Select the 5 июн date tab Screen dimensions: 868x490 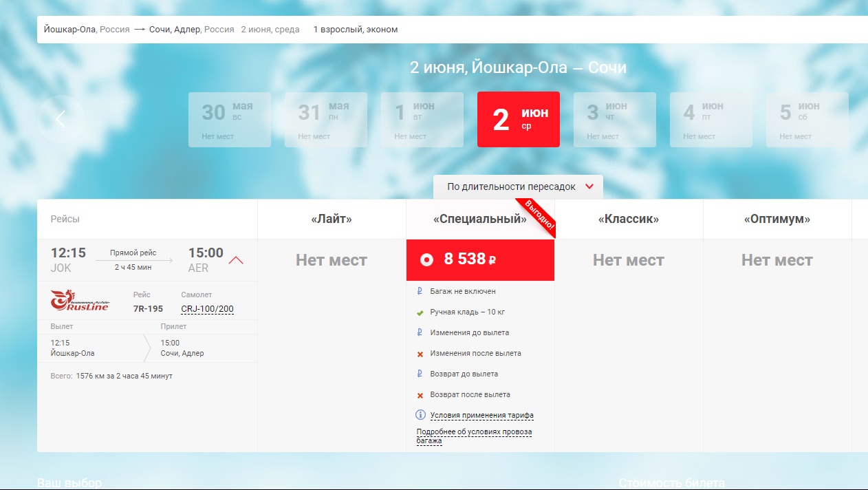click(x=807, y=120)
